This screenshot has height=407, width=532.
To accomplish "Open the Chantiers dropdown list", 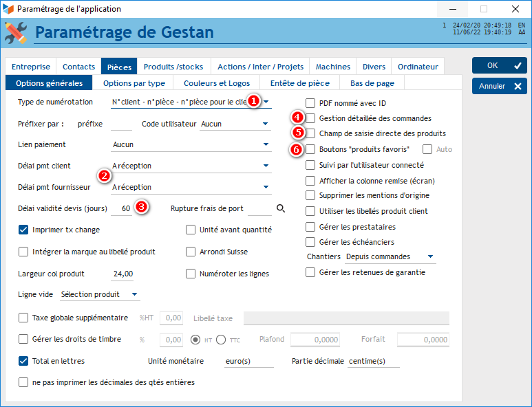I will click(x=430, y=257).
